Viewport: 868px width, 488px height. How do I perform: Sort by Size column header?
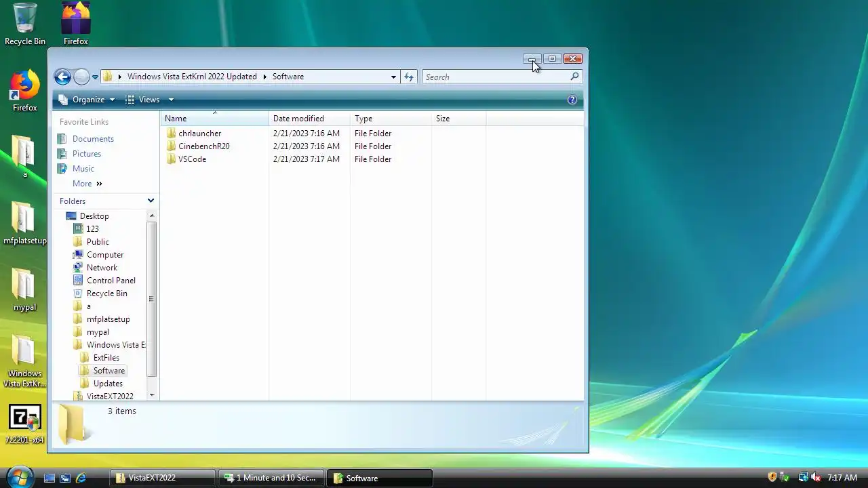(x=458, y=119)
